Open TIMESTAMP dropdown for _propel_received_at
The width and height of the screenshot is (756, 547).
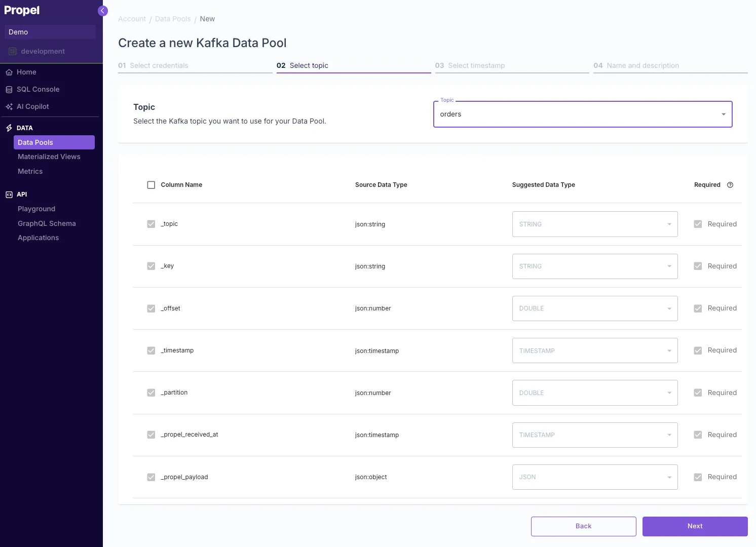click(595, 435)
